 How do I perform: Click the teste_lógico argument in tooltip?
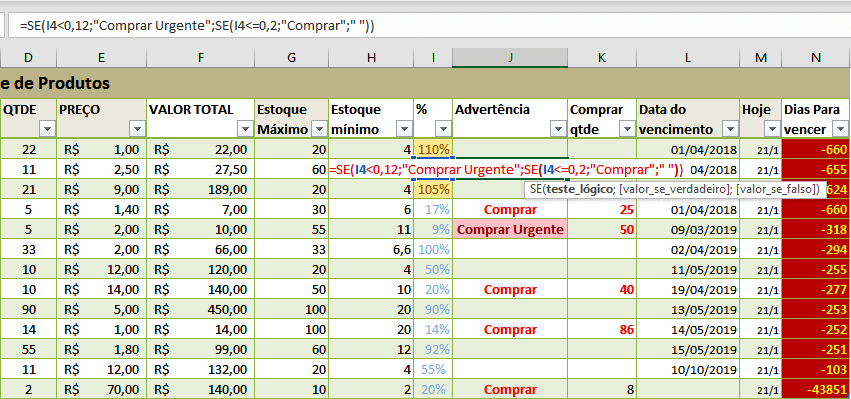pos(579,189)
